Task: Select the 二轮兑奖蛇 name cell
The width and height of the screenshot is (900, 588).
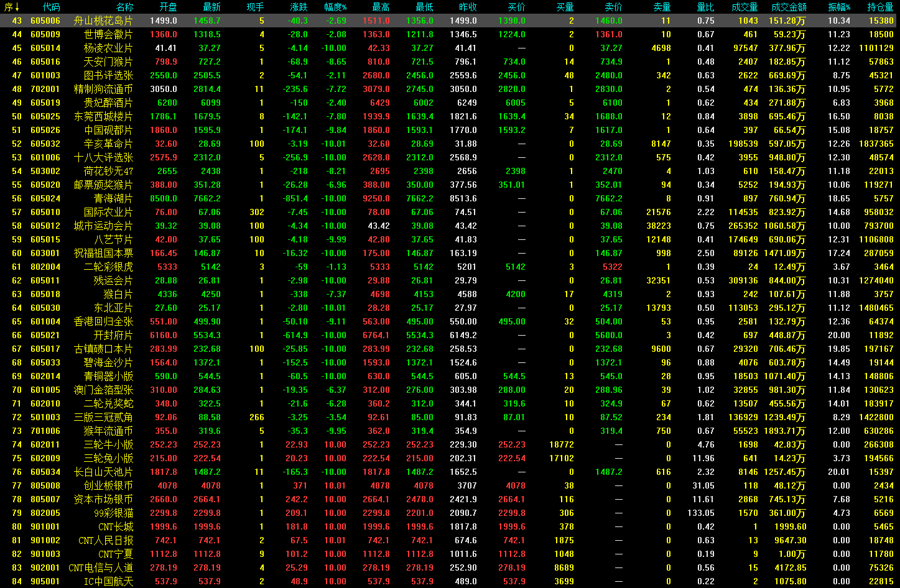Action: click(108, 403)
